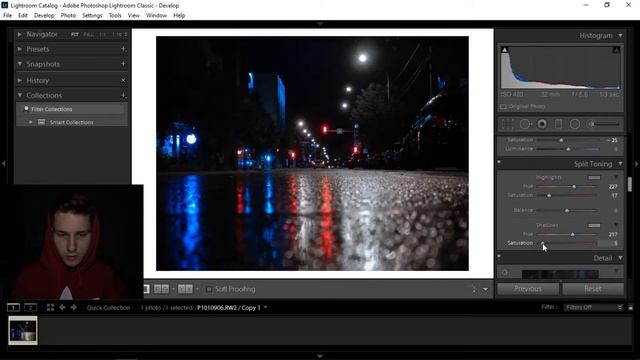
Task: Click the Filter Collections search field
Action: point(72,109)
